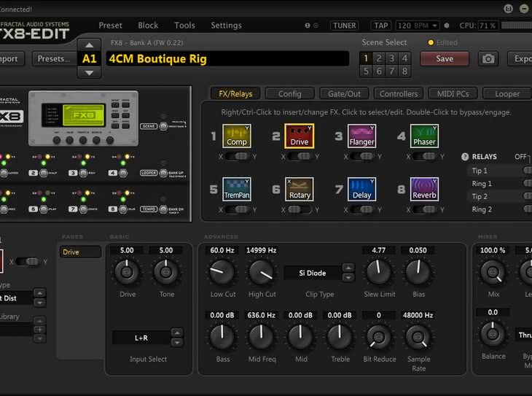
Task: Open the Settings menu
Action: pos(227,26)
